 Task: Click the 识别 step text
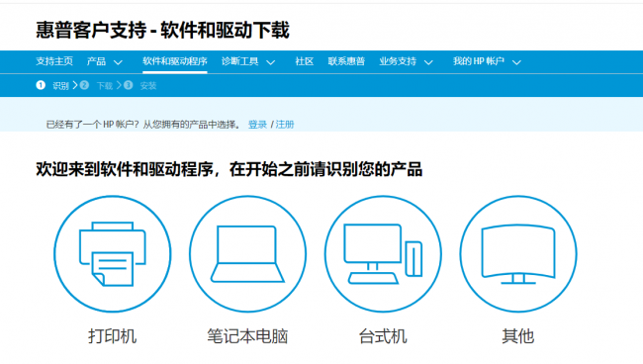(60, 86)
